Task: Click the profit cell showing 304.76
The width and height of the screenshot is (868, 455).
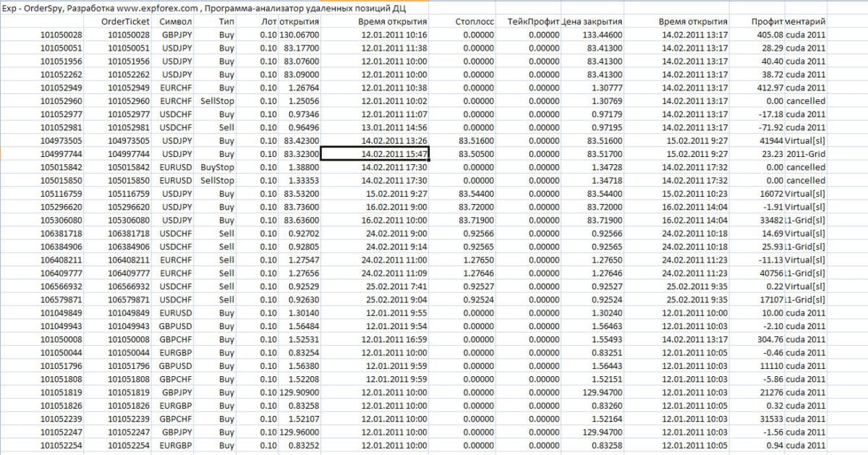Action: [x=768, y=339]
